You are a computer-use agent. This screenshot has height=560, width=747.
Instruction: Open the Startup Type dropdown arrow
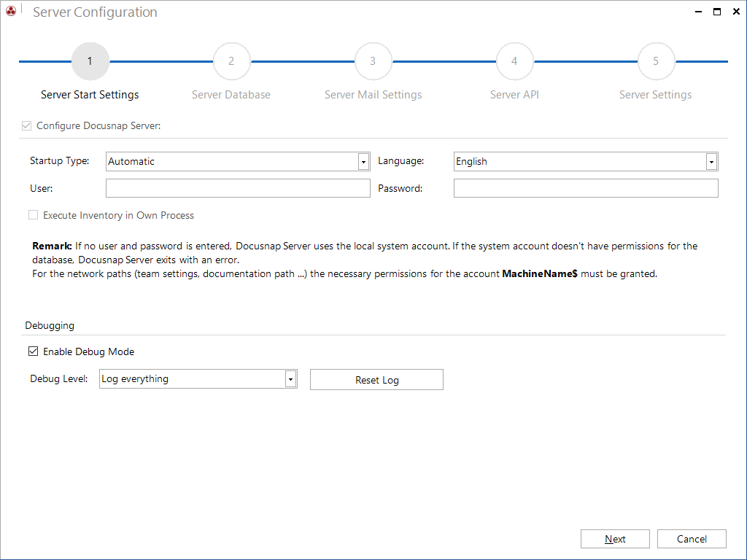tap(363, 162)
